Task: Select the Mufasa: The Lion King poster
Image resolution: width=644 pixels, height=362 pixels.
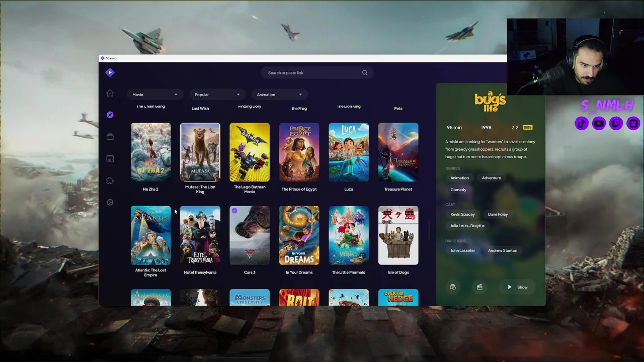Action: [200, 152]
